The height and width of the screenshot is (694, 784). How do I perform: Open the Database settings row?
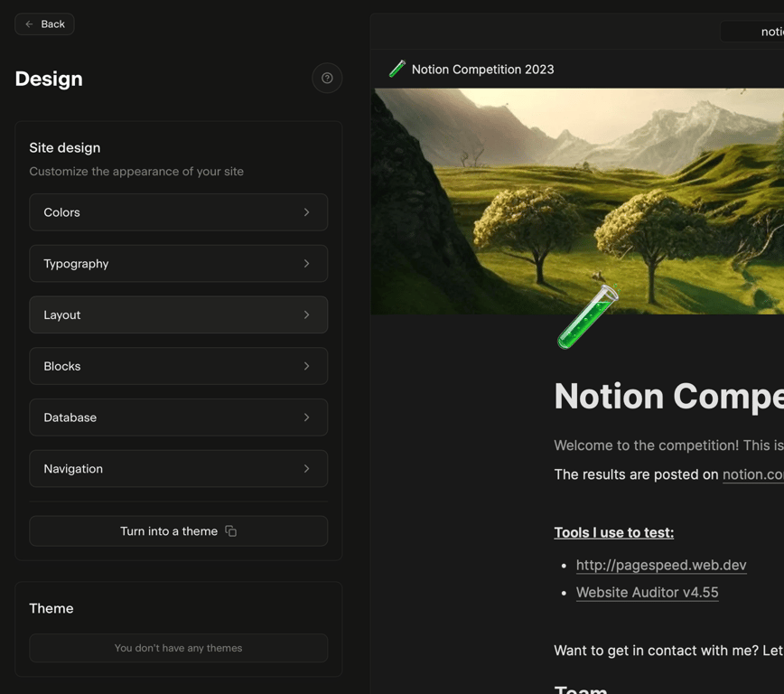179,417
